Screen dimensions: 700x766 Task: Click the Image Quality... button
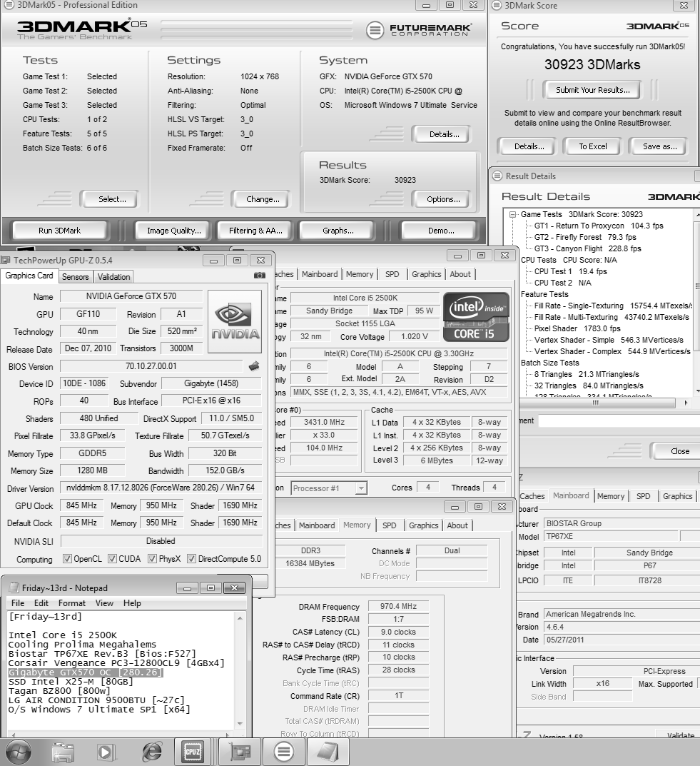pos(174,231)
